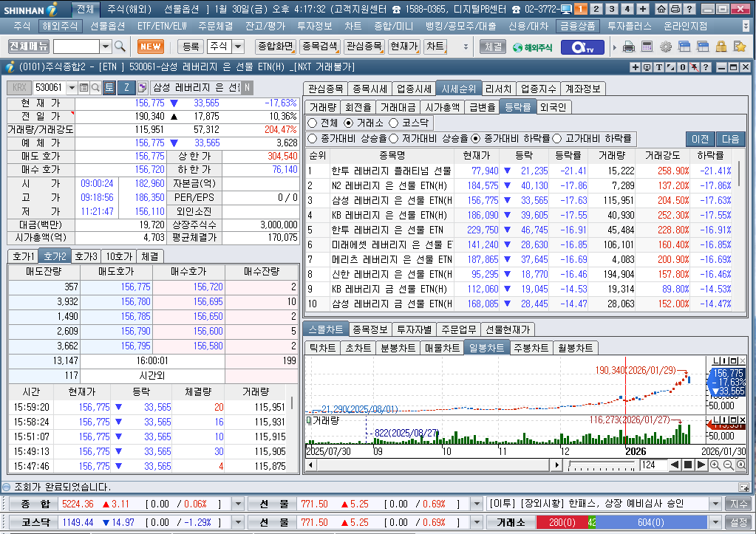Click the first cascade windows icon in toolbar
The width and height of the screenshot is (756, 534).
point(684,47)
